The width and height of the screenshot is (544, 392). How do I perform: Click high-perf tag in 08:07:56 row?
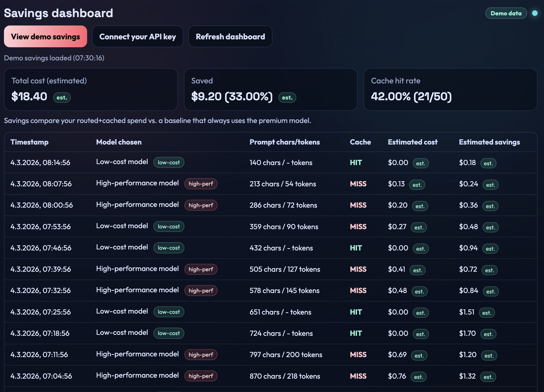[x=201, y=184]
